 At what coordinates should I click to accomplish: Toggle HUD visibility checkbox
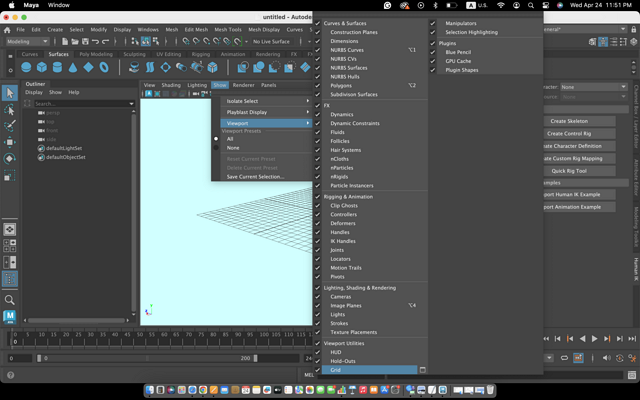318,352
